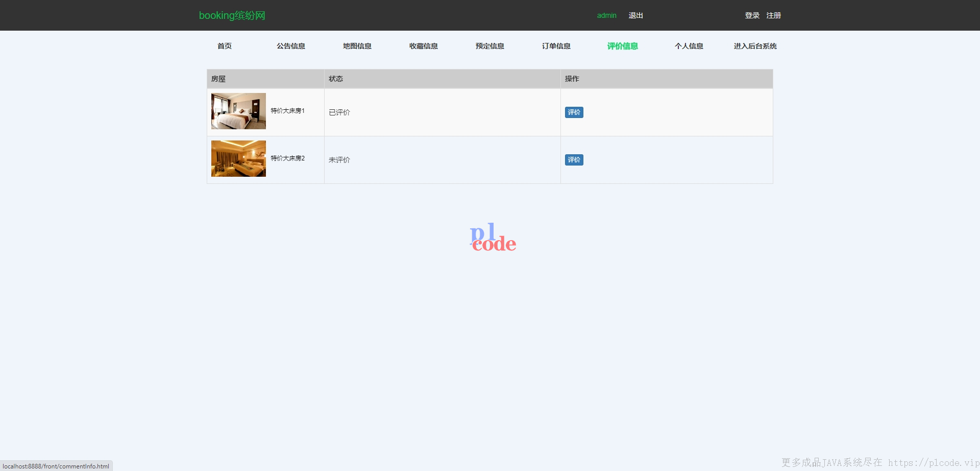Open the 预定信息 menu item

coord(490,46)
